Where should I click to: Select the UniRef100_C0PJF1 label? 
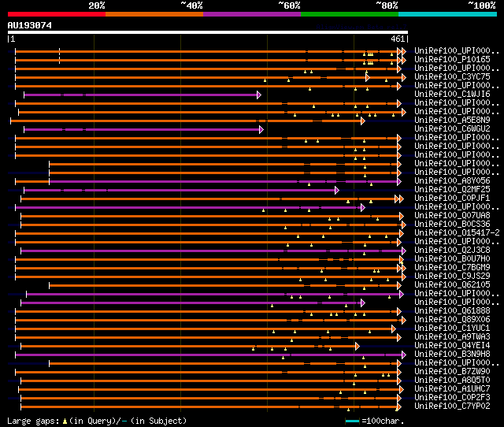coord(452,199)
